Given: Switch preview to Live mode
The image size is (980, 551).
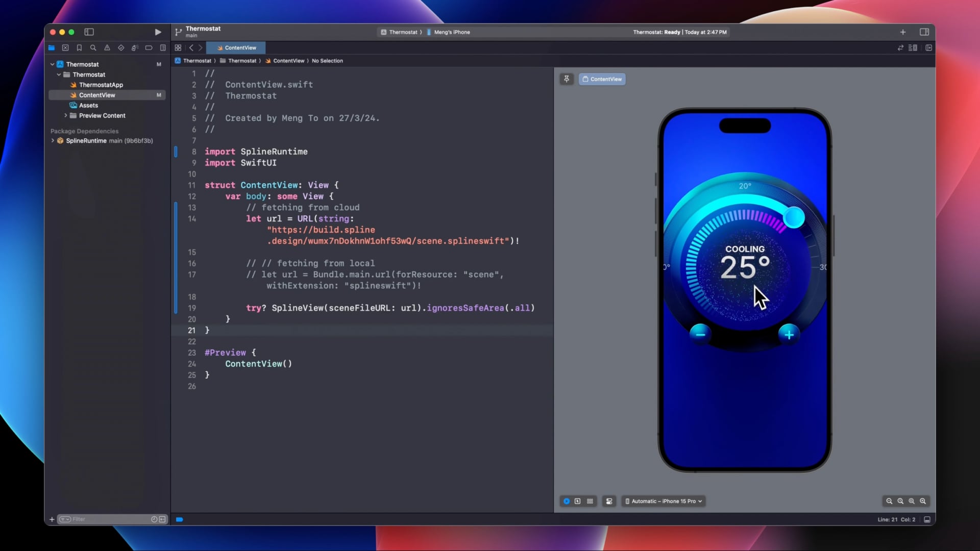Looking at the screenshot, I should pos(567,501).
